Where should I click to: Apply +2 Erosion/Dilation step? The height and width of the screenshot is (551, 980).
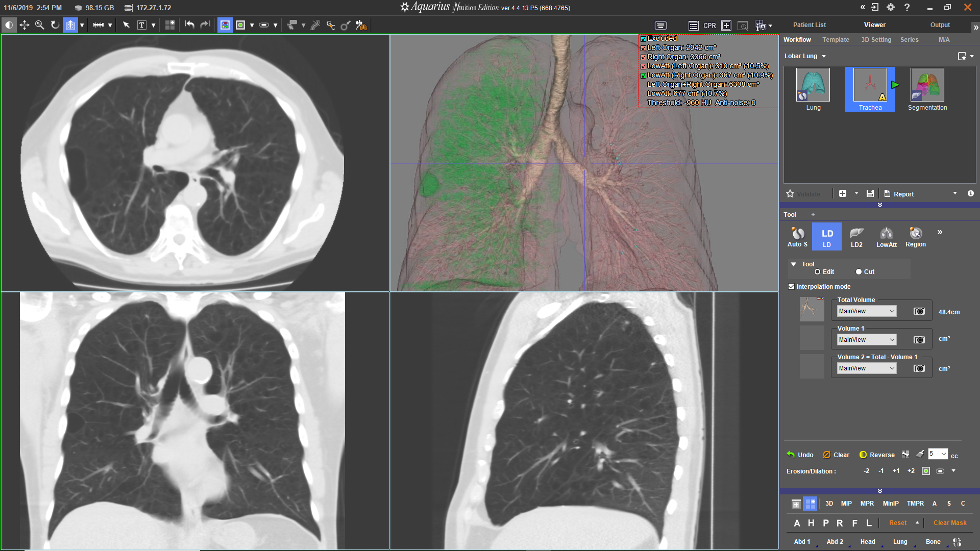point(911,471)
